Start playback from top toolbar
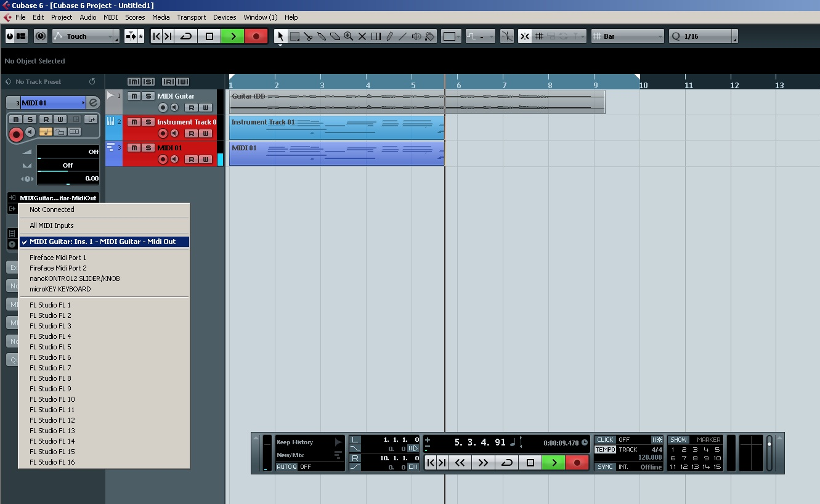Screen dimensions: 820x504 pyautogui.click(x=233, y=36)
